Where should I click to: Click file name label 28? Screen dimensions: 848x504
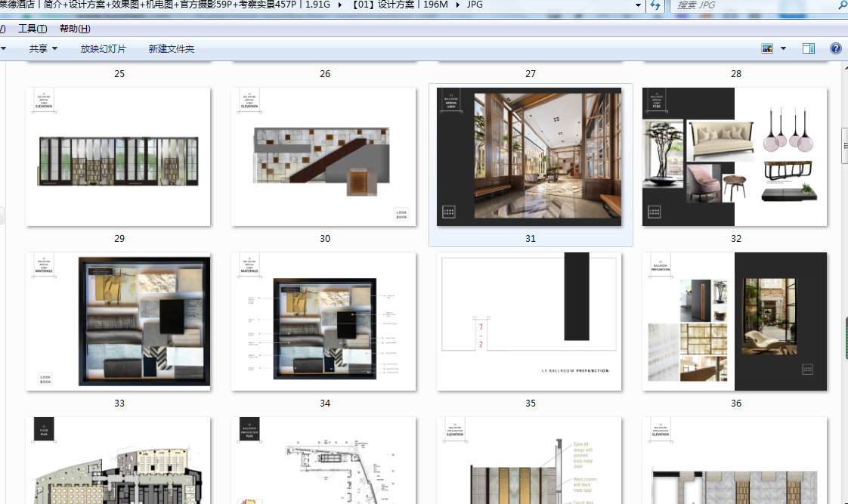(x=736, y=73)
